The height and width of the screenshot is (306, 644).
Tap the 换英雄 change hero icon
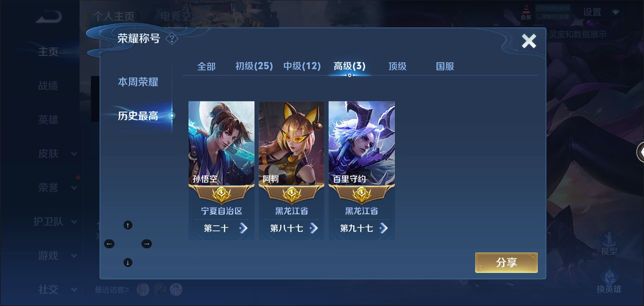[x=609, y=282]
